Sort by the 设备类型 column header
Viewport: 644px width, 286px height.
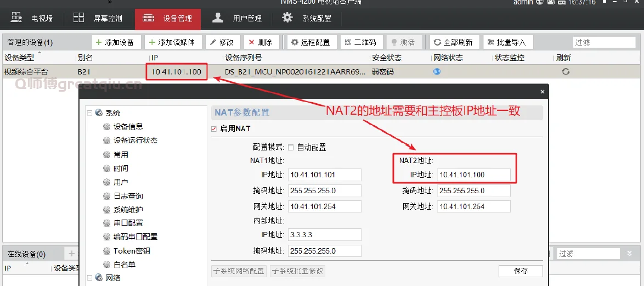pos(20,58)
